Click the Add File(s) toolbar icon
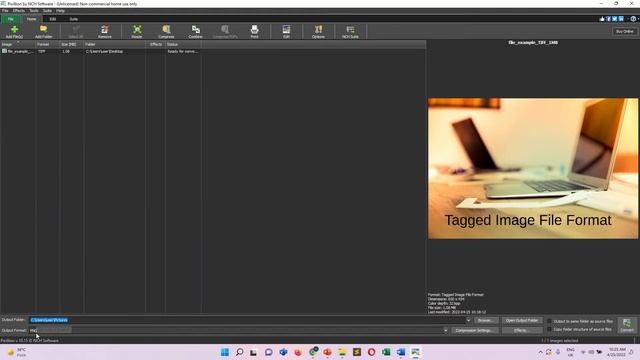The height and width of the screenshot is (360, 640). point(14,31)
